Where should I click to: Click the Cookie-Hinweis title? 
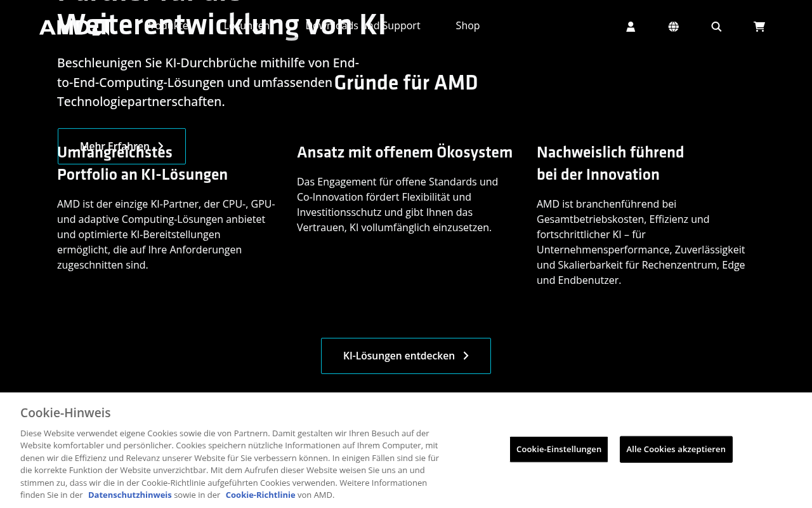pyautogui.click(x=65, y=413)
